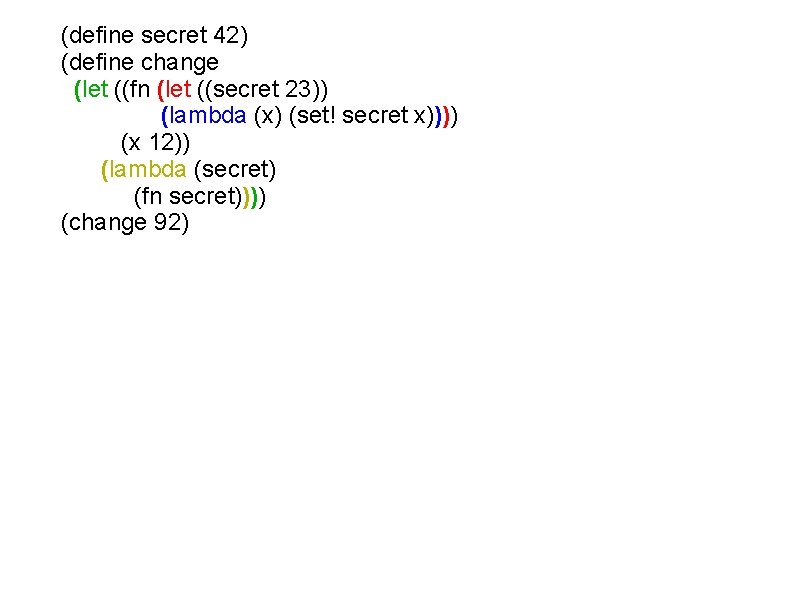Click the 'fn' name in let binding
This screenshot has width=794, height=595.
pyautogui.click(x=140, y=90)
